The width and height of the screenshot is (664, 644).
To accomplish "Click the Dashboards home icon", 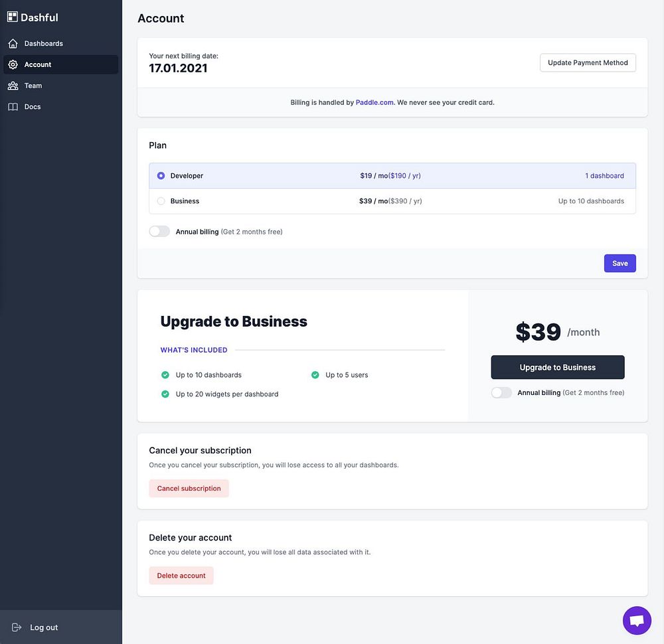I will pyautogui.click(x=13, y=44).
